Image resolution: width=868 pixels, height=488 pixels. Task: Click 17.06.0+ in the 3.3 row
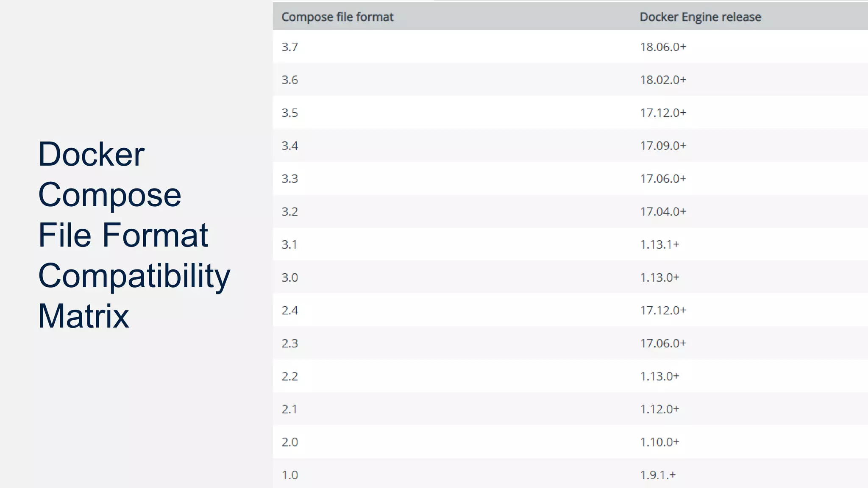point(663,179)
